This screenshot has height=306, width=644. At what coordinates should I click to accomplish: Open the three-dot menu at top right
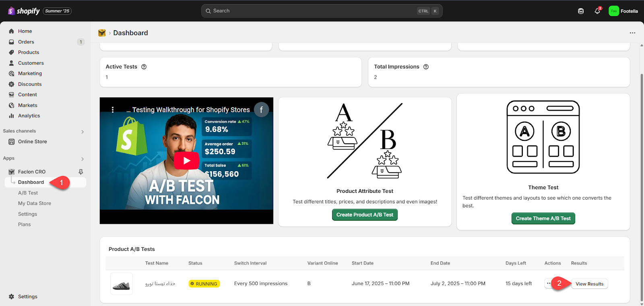coord(632,33)
